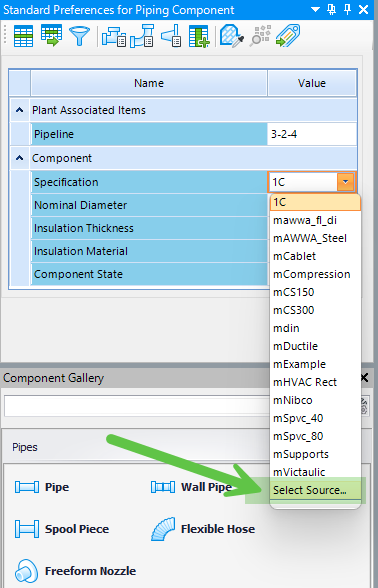Place a Spool Piece component
Image resolution: width=378 pixels, height=588 pixels.
(x=62, y=529)
